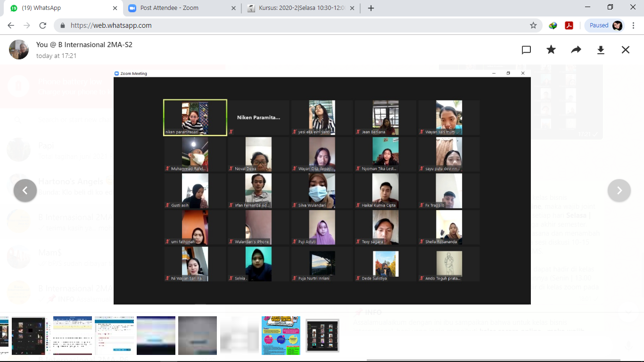Open the dark Zoom meeting thumbnail with side icons
The width and height of the screenshot is (644, 362).
(x=28, y=336)
